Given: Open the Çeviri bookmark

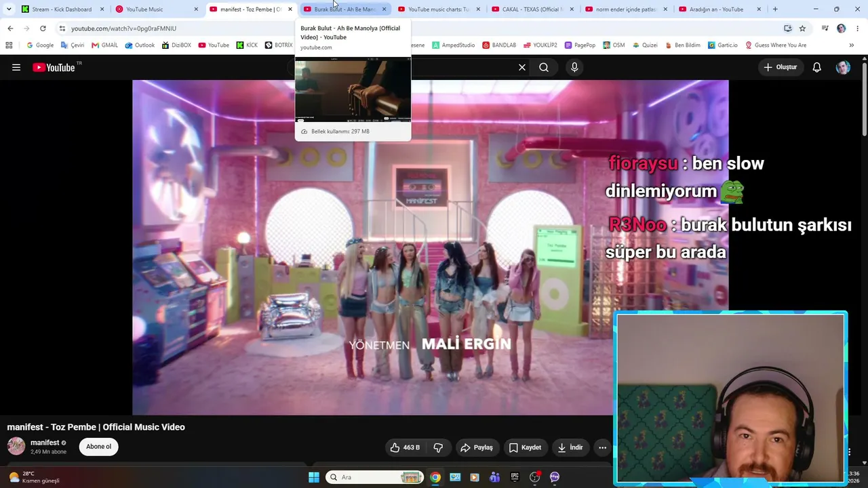Looking at the screenshot, I should [x=73, y=45].
